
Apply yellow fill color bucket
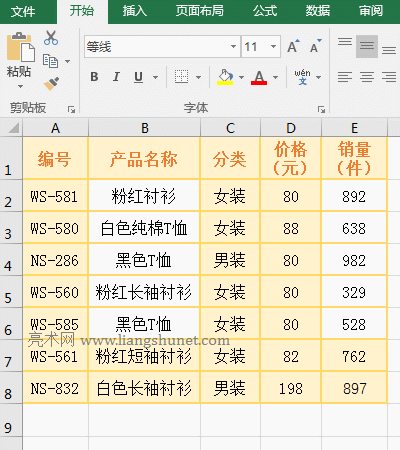[x=225, y=77]
